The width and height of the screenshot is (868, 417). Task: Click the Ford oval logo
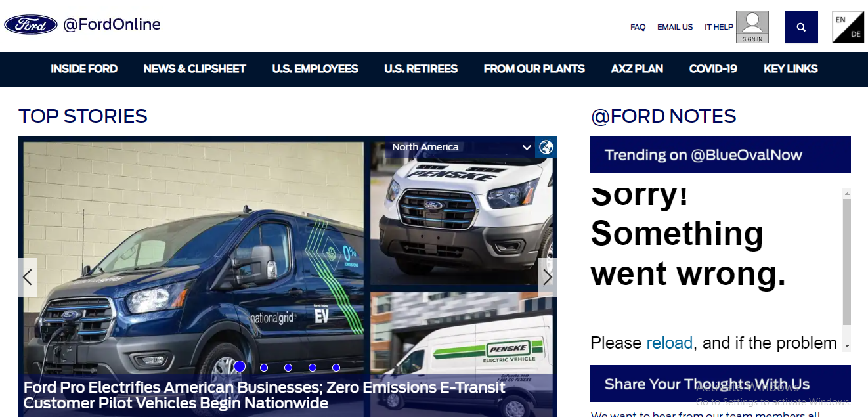click(30, 25)
